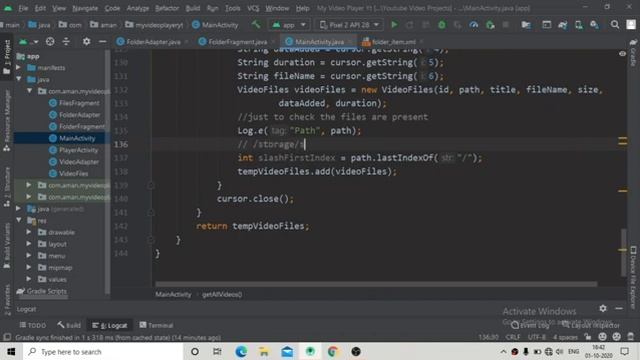Viewport: 640px width, 360px height.
Task: Click the editor horizontal scrollbar
Action: coord(376,284)
